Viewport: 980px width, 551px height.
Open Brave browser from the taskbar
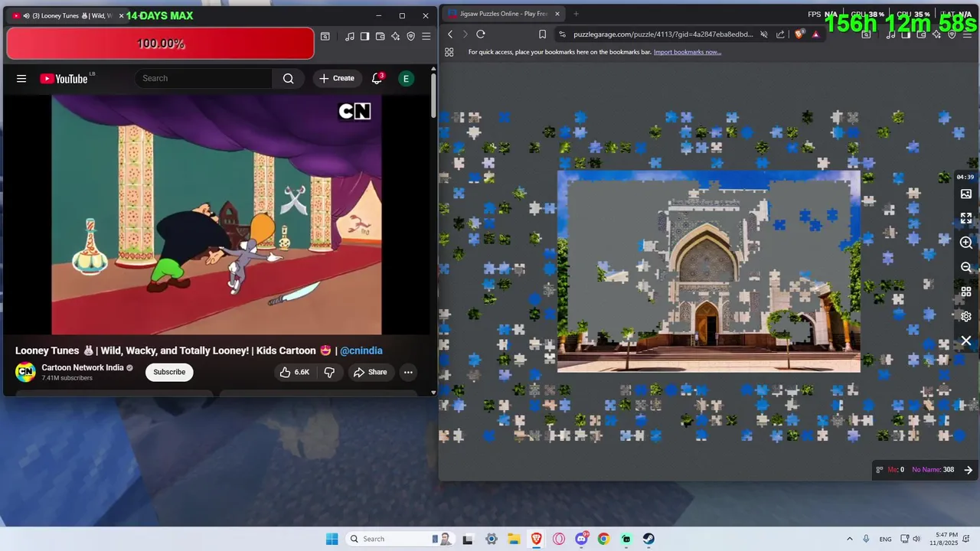point(536,539)
